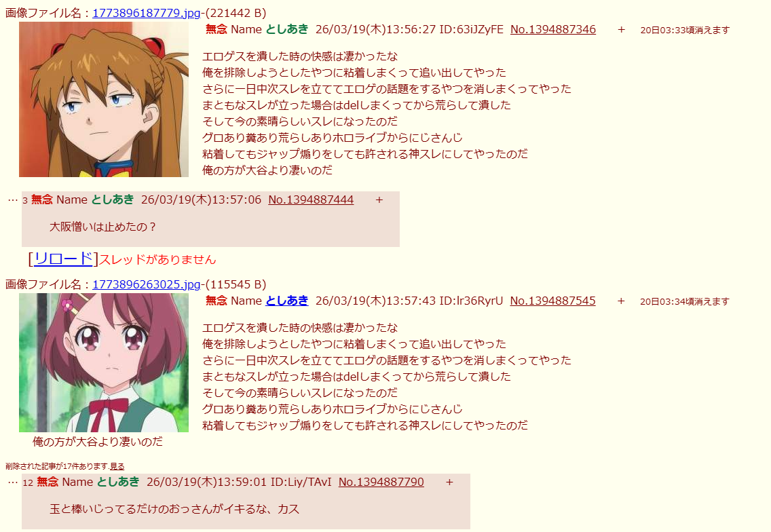
Task: Expand the ellipsis before reply 12
Action: tap(13, 482)
